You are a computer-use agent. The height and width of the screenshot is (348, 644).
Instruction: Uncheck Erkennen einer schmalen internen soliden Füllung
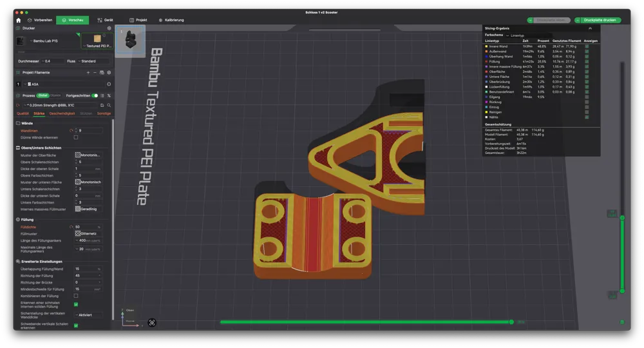pos(76,304)
